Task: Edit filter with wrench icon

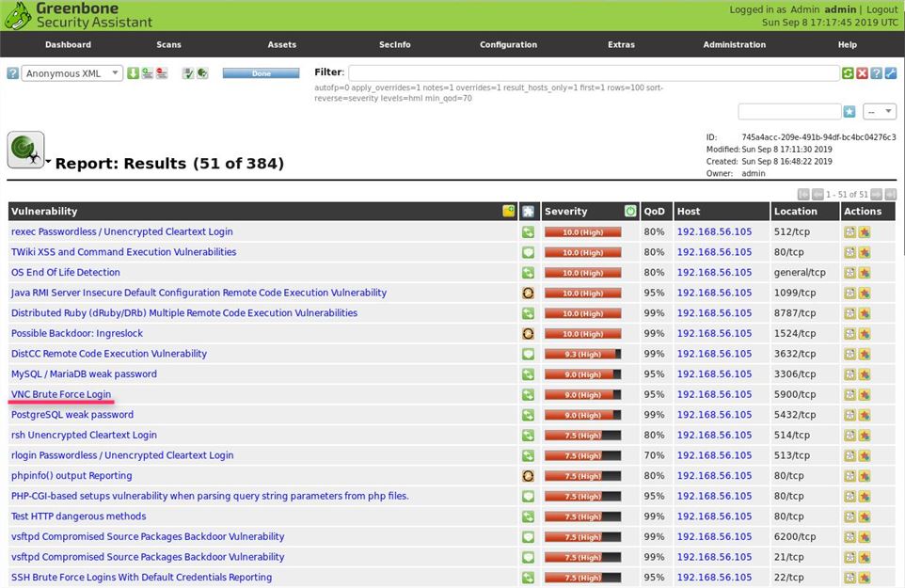Action: pyautogui.click(x=891, y=73)
